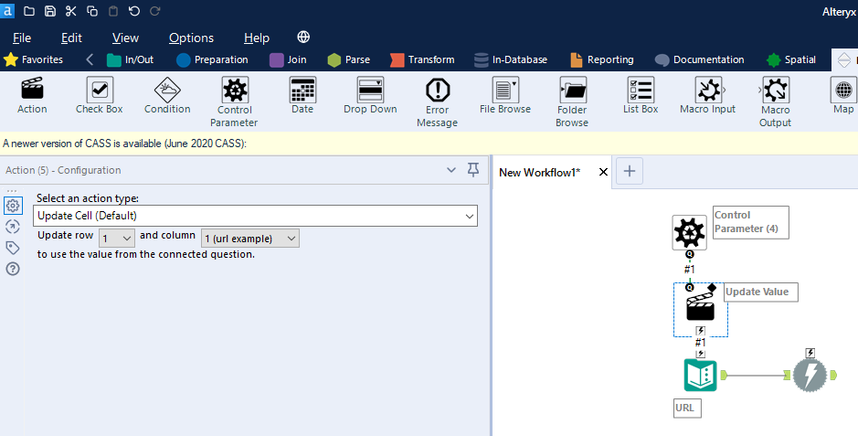Expand the Configuration window options chevron
The width and height of the screenshot is (858, 436).
point(451,170)
